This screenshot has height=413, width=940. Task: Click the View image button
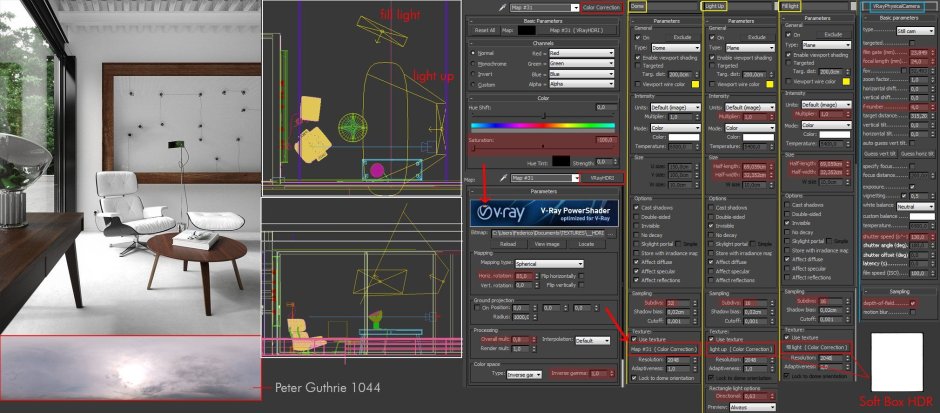[x=546, y=244]
